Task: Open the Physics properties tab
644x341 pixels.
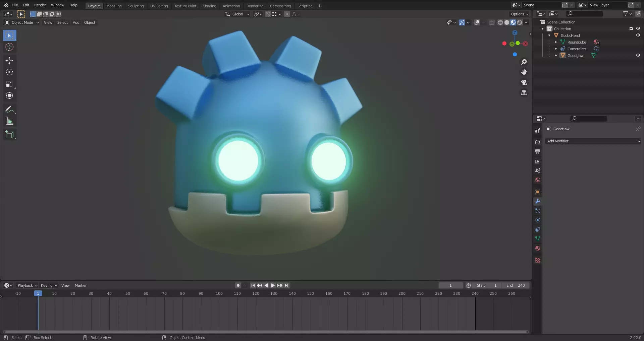Action: click(538, 220)
